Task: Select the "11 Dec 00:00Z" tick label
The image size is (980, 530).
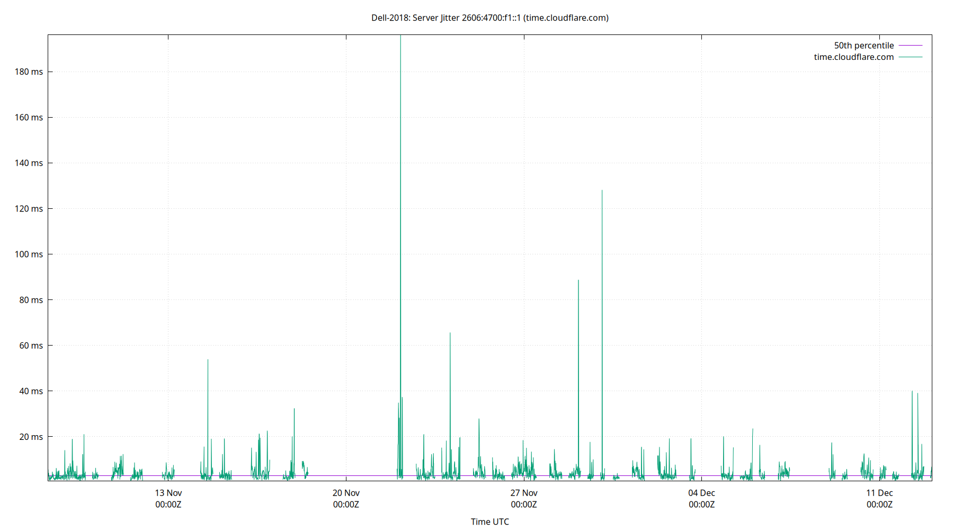Action: 880,499
